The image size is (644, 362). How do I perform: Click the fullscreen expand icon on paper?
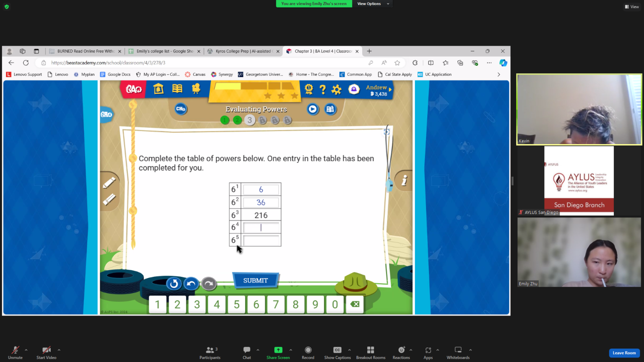point(387,132)
